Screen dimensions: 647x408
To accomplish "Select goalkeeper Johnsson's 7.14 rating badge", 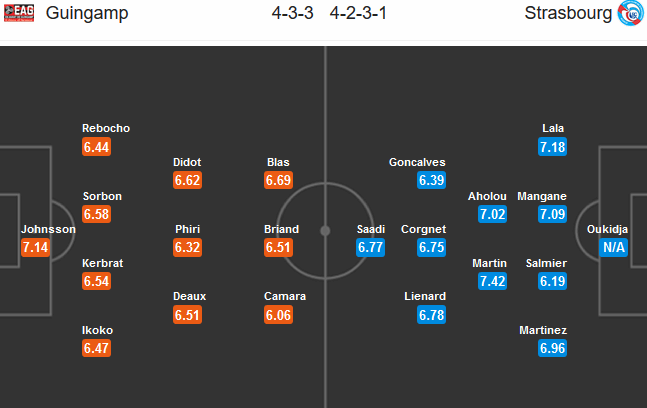I will [x=35, y=247].
